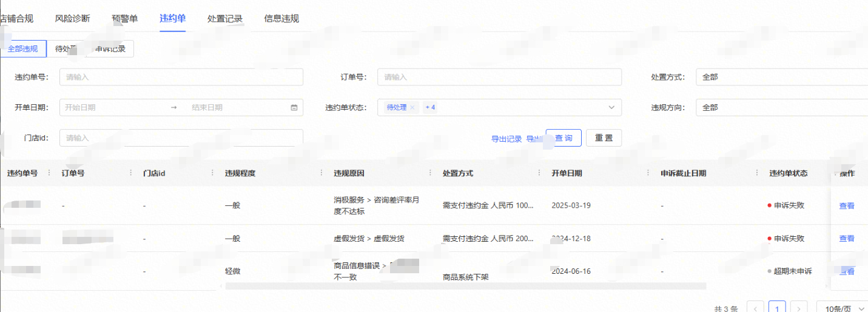Viewport: 868px width, 312px height.
Task: Open column menu icon beside 违约单号 header
Action: pos(49,173)
